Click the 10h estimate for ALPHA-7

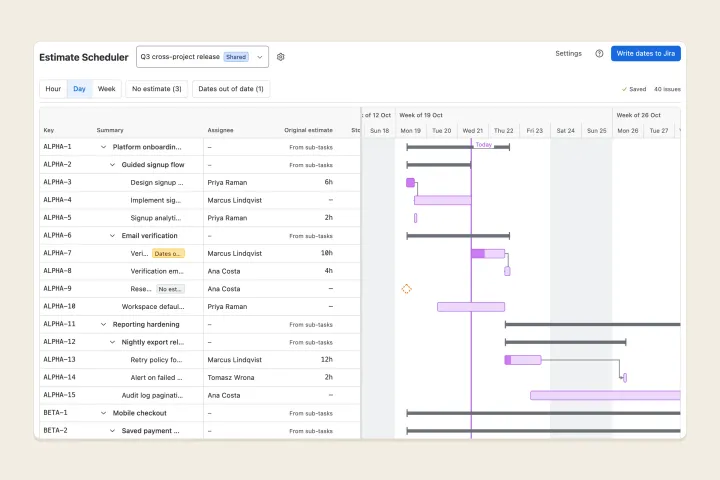(x=327, y=253)
